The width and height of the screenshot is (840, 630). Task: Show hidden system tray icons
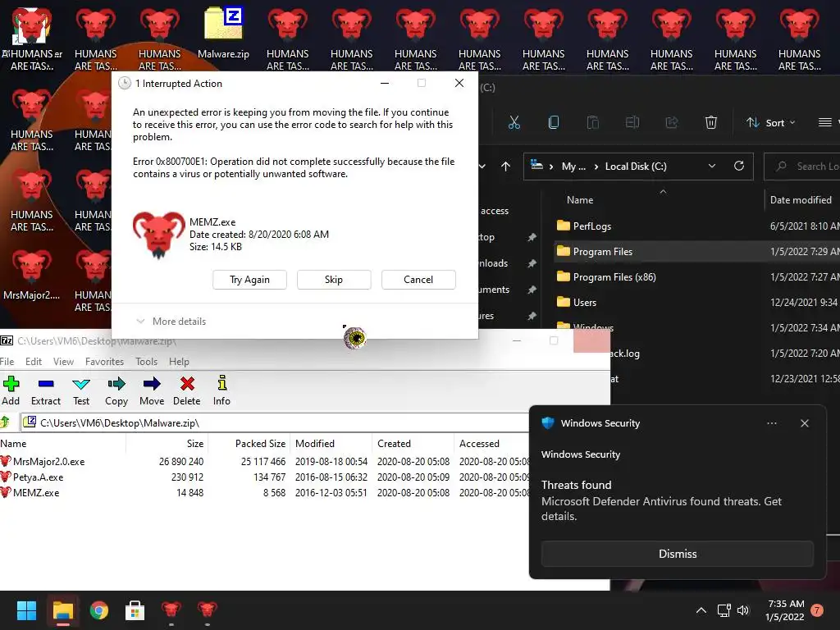[701, 610]
